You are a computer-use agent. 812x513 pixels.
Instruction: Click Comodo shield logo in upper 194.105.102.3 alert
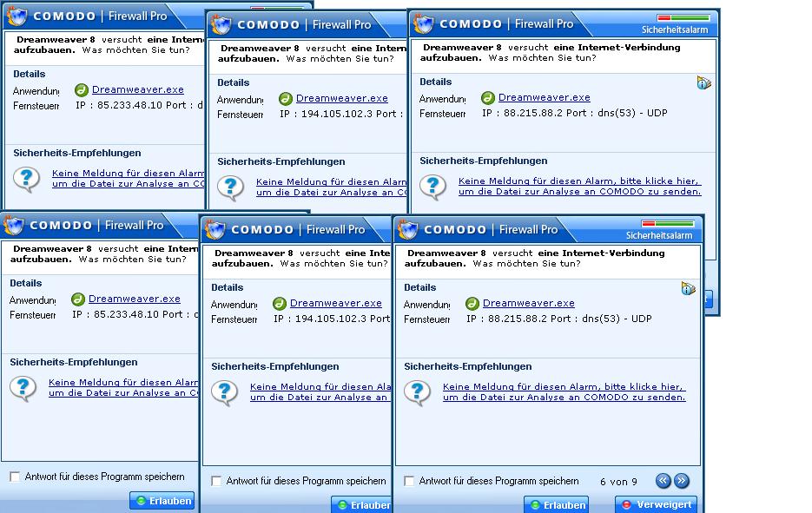221,24
